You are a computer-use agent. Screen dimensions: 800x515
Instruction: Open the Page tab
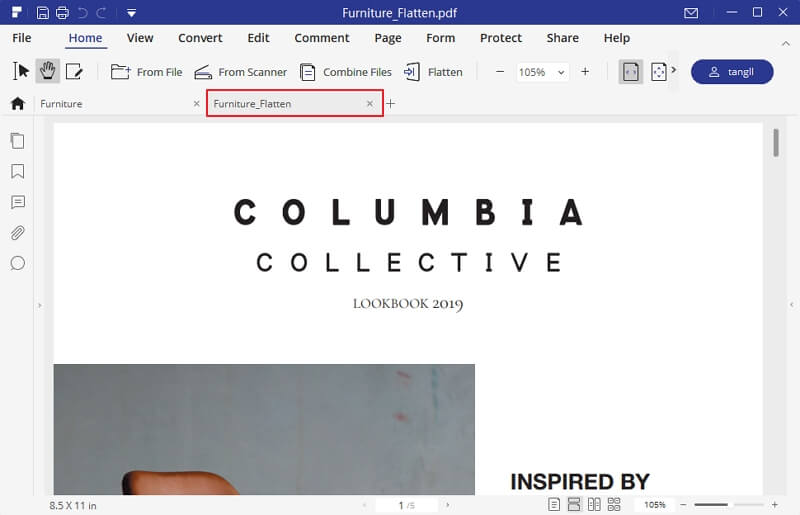pyautogui.click(x=388, y=38)
